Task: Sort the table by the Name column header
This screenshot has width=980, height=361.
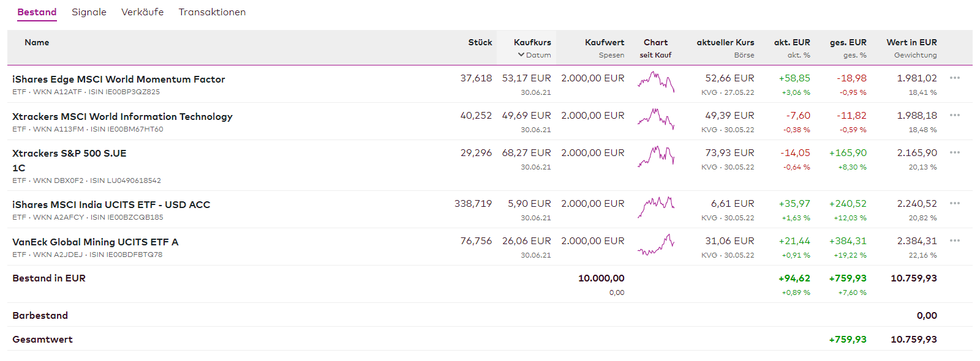Action: (x=37, y=43)
